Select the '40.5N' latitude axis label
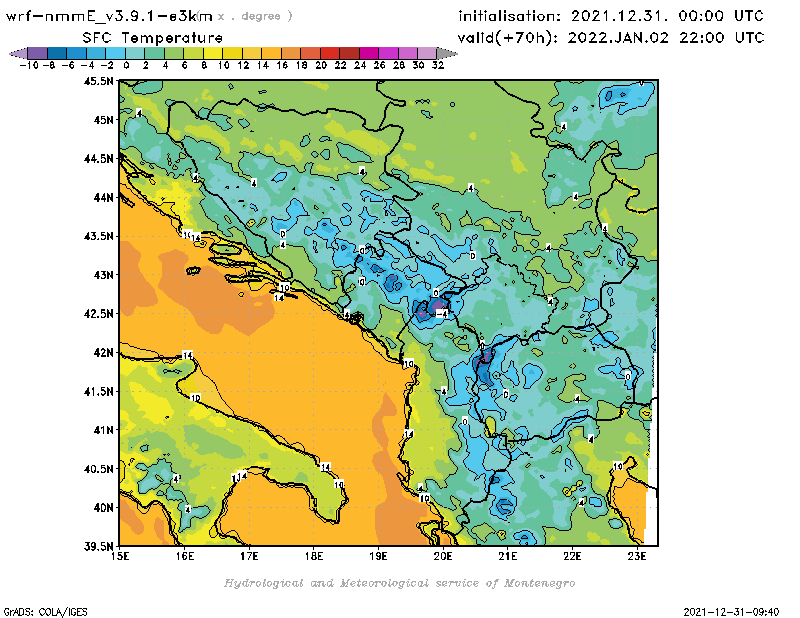800x618 pixels. pyautogui.click(x=99, y=469)
